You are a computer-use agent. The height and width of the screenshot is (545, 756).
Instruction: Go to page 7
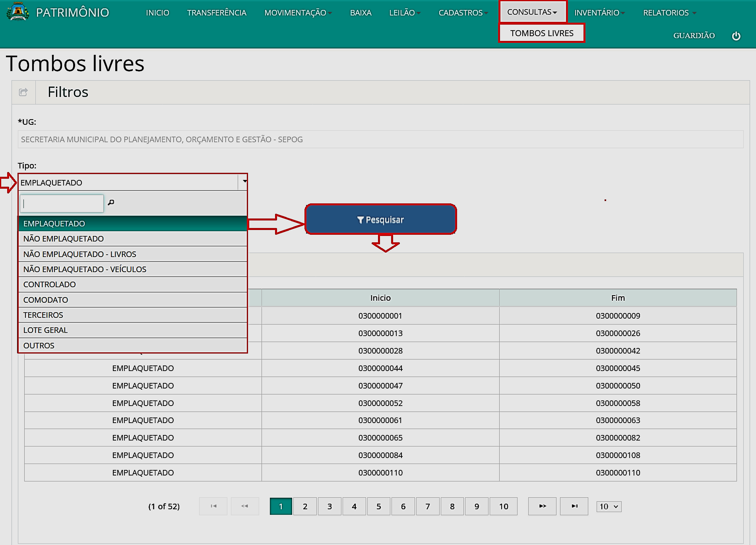pyautogui.click(x=428, y=506)
